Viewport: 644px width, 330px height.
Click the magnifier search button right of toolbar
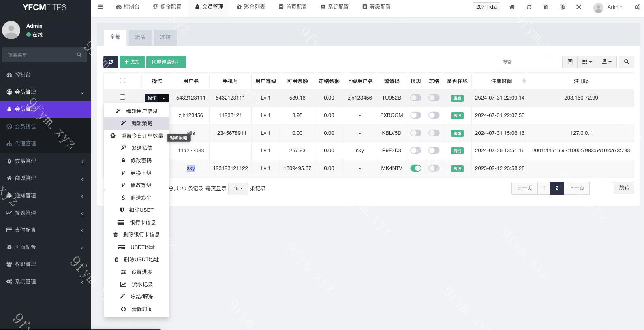coord(627,62)
